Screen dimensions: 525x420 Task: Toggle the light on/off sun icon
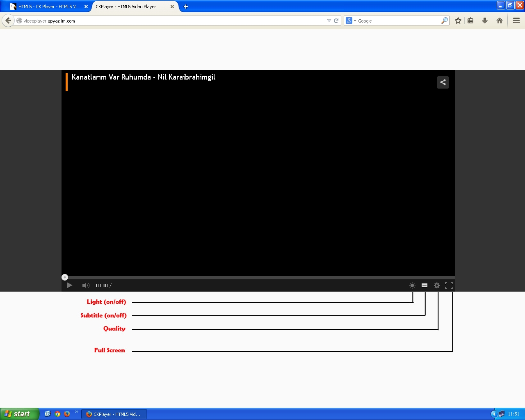[x=412, y=285]
